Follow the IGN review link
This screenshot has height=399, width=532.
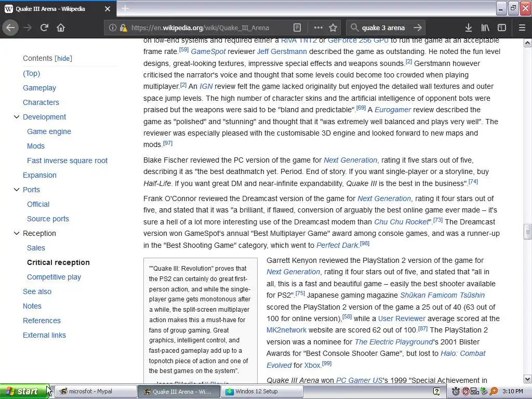pyautogui.click(x=206, y=87)
